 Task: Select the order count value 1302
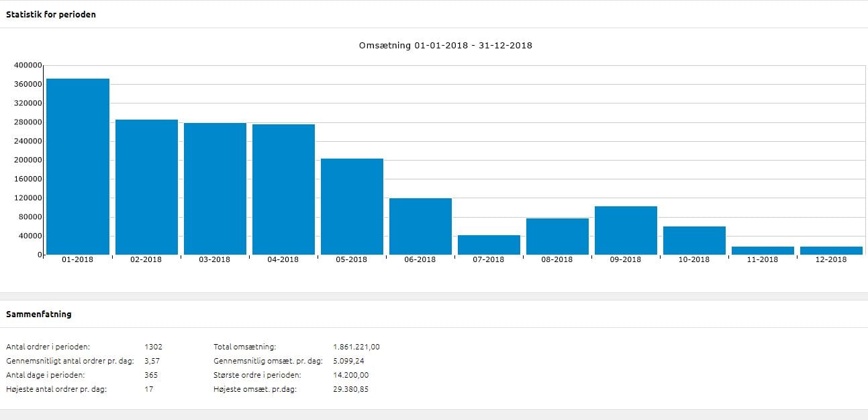click(153, 347)
